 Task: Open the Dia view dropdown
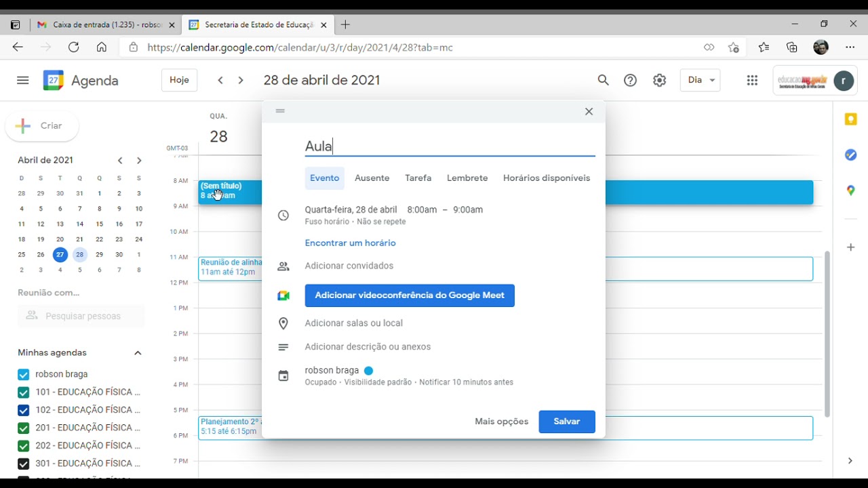(x=700, y=80)
